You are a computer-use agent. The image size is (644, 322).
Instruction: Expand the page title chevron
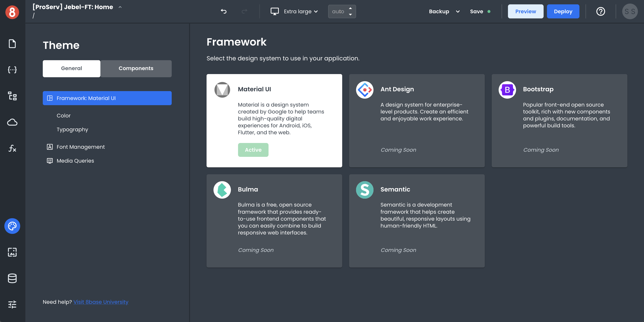(x=120, y=7)
